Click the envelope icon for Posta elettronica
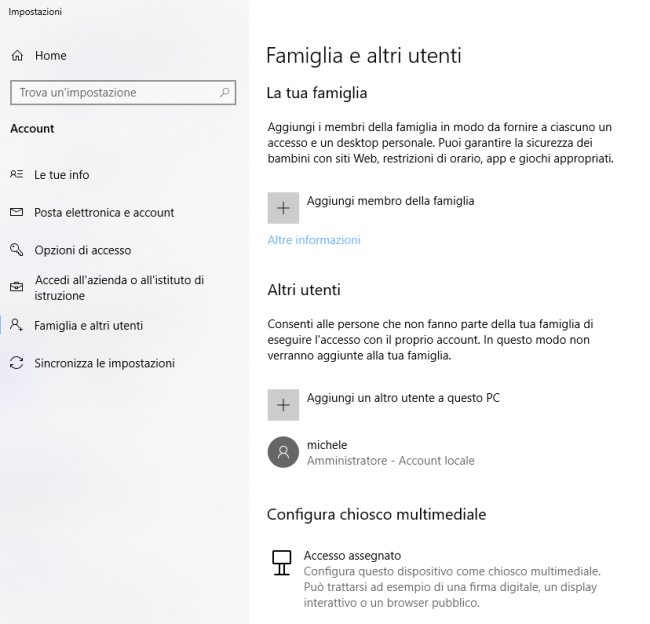 tap(17, 212)
